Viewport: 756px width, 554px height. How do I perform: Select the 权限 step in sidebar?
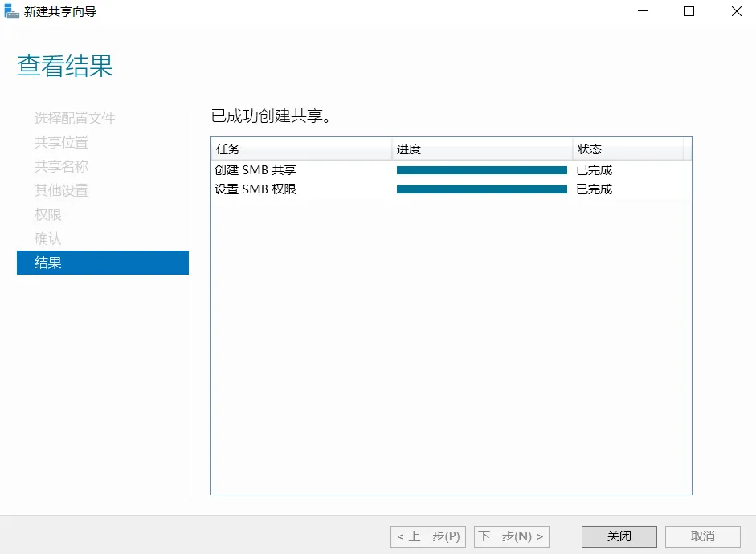point(48,215)
